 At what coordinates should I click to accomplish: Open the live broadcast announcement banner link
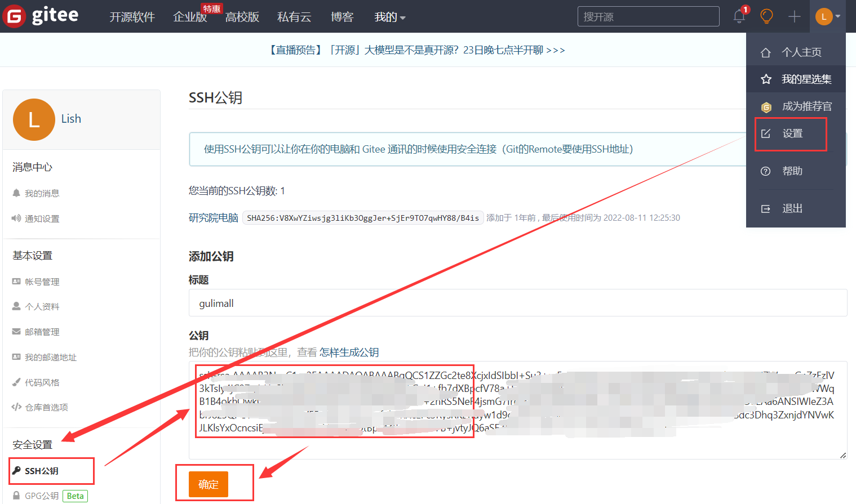[x=416, y=50]
